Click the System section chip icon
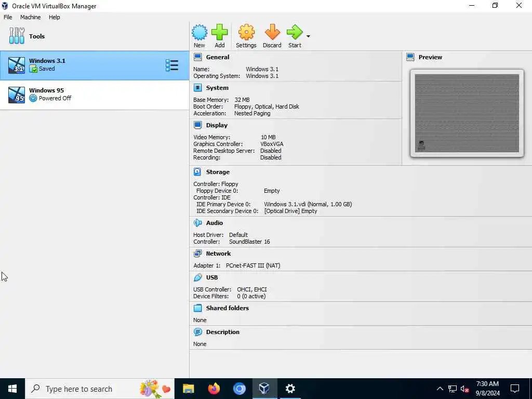 pos(197,88)
